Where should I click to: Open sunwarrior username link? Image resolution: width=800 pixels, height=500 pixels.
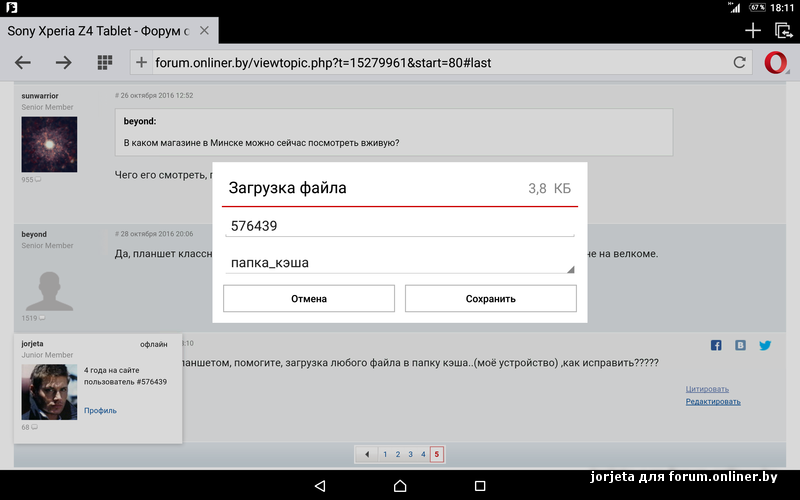[40, 95]
